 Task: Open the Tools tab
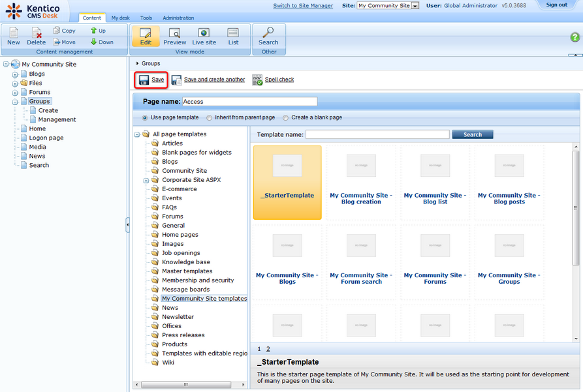tap(146, 18)
